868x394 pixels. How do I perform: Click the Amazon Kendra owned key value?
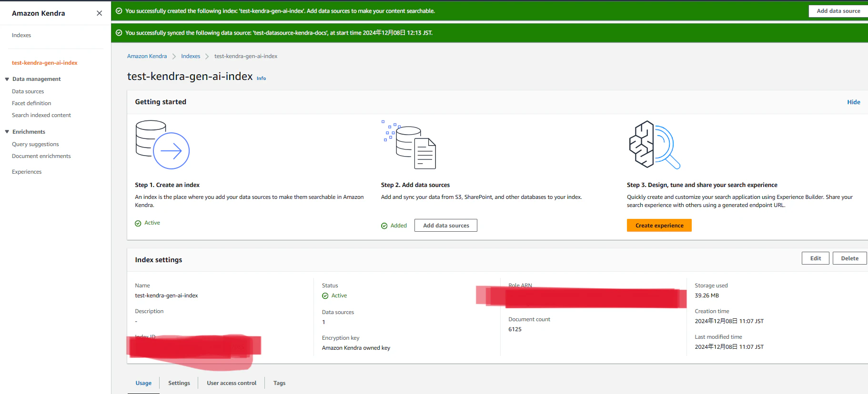point(356,348)
